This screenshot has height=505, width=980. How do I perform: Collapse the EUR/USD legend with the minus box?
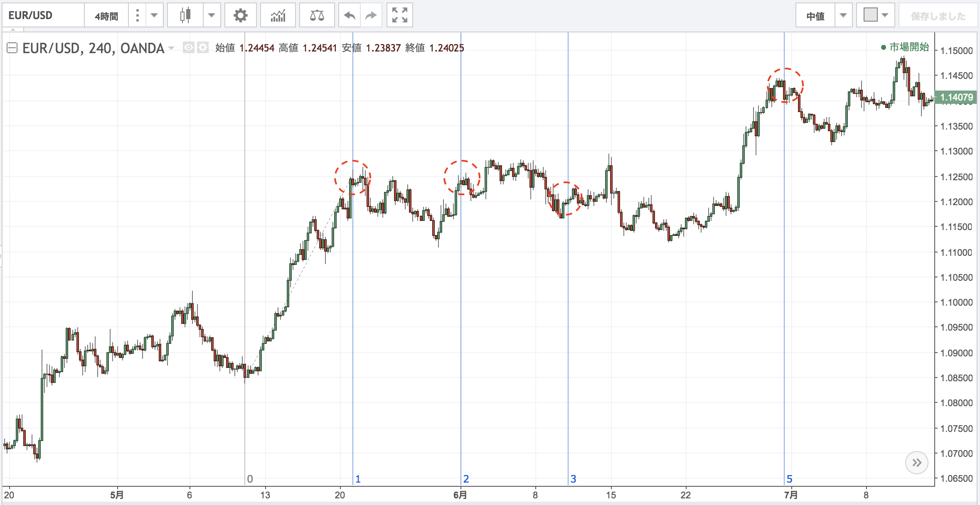click(x=12, y=48)
